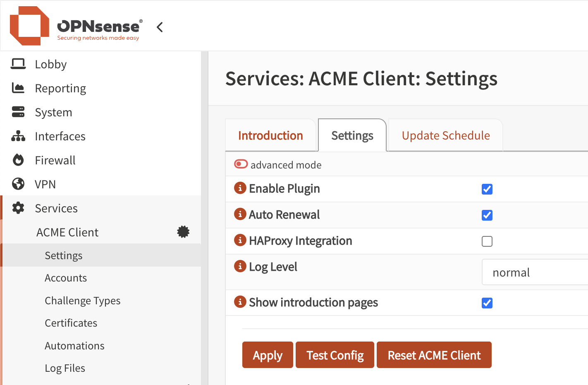Expand the System menu section
This screenshot has height=385, width=588.
53,112
